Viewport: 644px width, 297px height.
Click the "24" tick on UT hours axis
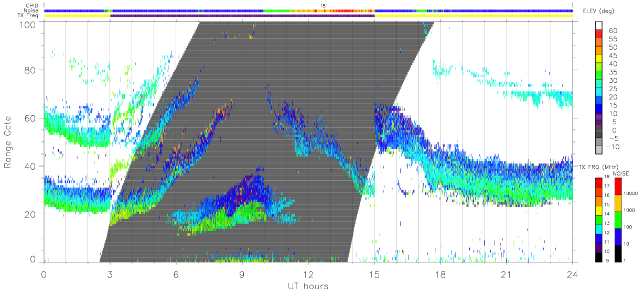(572, 274)
